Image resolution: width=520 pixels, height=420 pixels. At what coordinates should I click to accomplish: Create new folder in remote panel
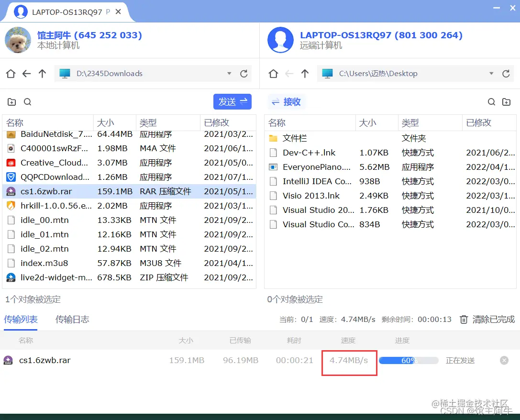pos(506,102)
